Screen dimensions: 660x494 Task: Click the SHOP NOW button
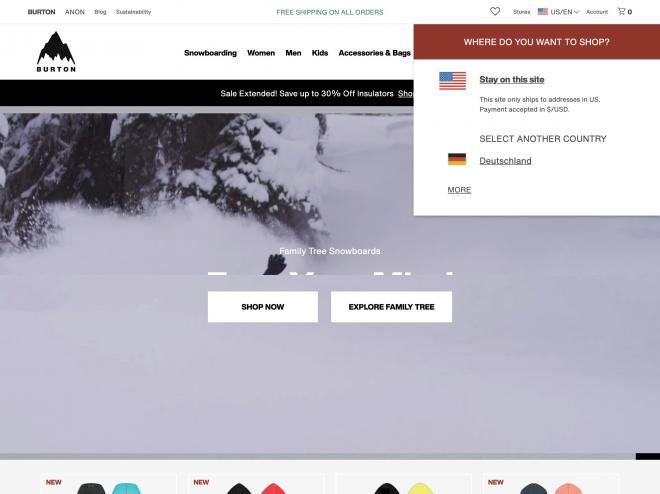click(x=263, y=307)
